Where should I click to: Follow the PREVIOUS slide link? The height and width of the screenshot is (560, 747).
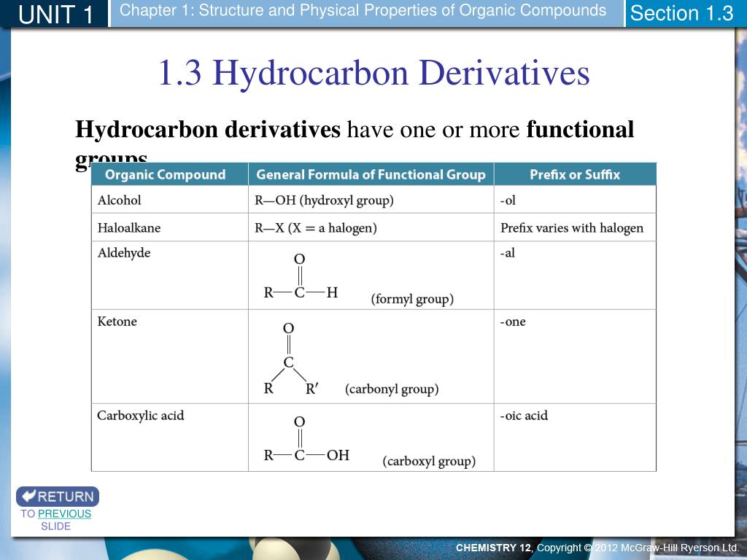coord(64,513)
